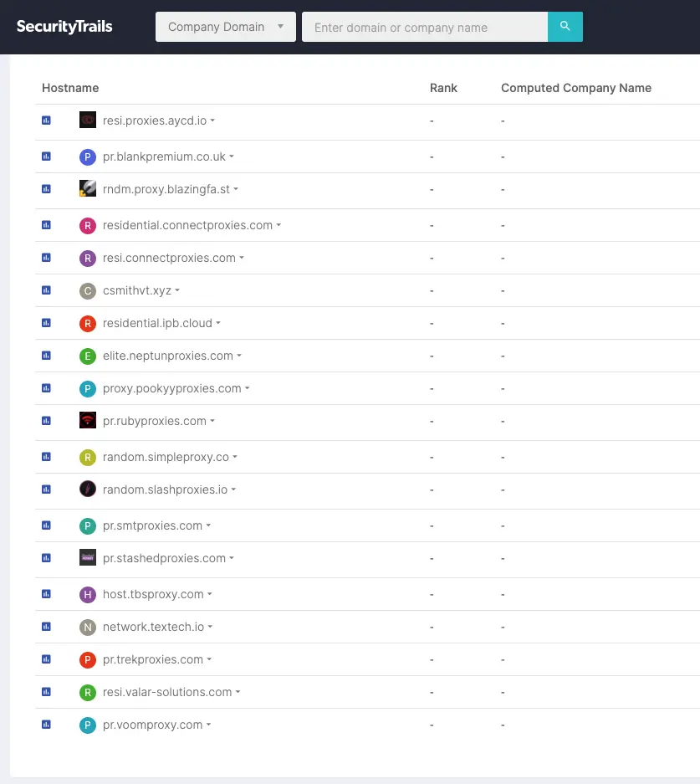Expand the caret beside random.simpleproxy.co
This screenshot has height=784, width=700.
pyautogui.click(x=235, y=458)
